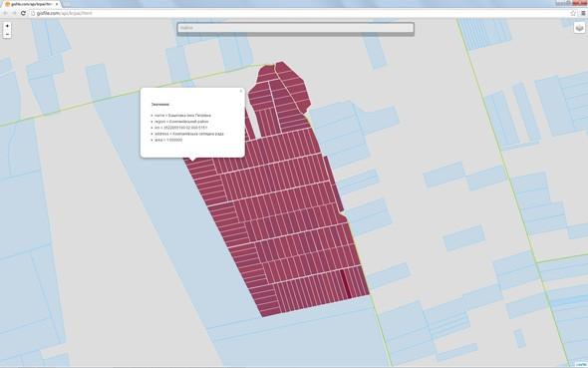Zoom out using the map minus button
This screenshot has width=588, height=368.
[7, 34]
